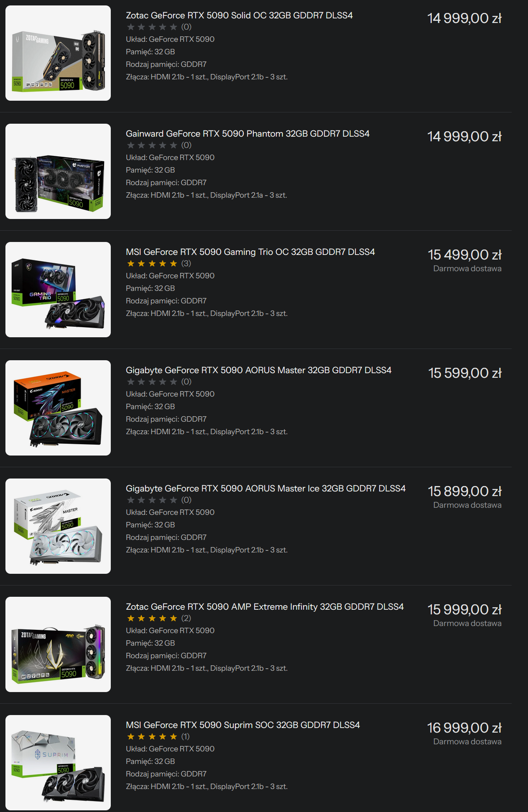Open the Gainward GeForce RTX 5090 Phantom listing
Viewport: 528px width, 812px height.
point(247,134)
